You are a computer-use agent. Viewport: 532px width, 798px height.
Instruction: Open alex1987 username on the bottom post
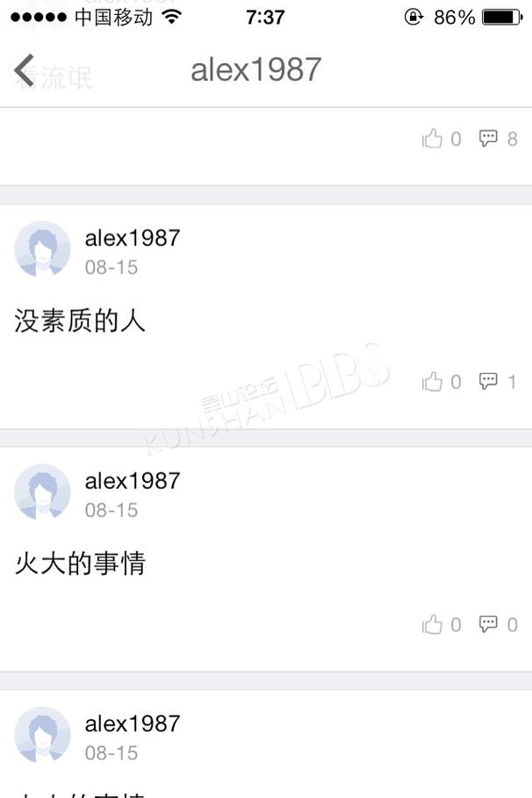click(x=133, y=723)
